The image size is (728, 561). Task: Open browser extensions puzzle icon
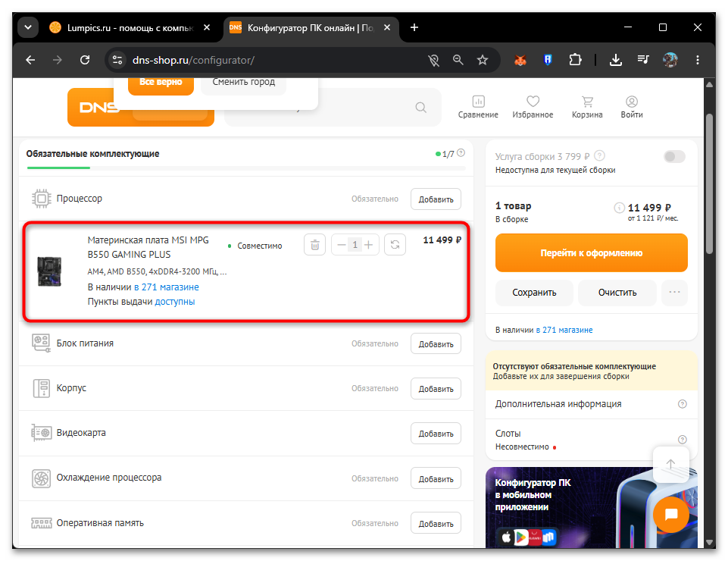click(575, 60)
